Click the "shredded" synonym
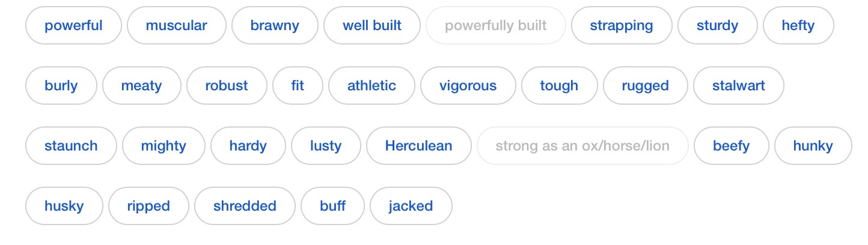The height and width of the screenshot is (245, 868). (245, 206)
